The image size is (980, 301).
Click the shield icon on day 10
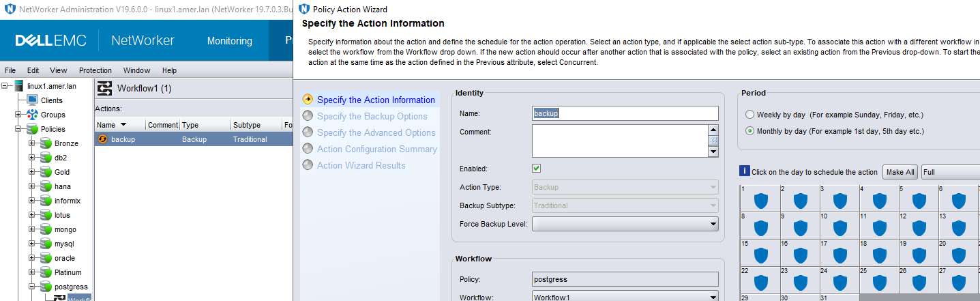click(840, 227)
